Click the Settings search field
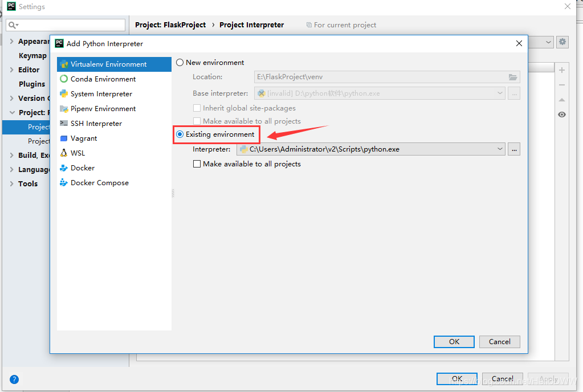 pos(66,25)
